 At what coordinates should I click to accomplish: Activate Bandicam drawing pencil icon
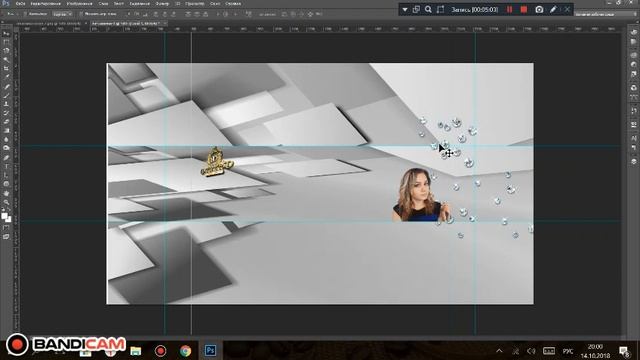coord(553,9)
